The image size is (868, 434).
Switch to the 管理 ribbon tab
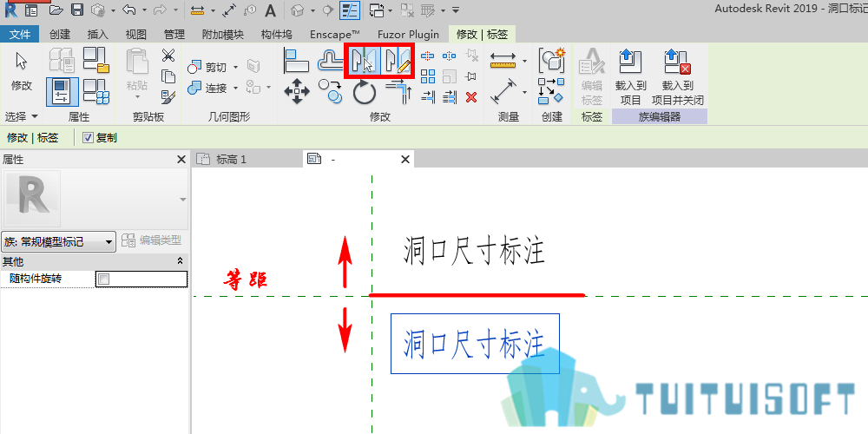[174, 35]
